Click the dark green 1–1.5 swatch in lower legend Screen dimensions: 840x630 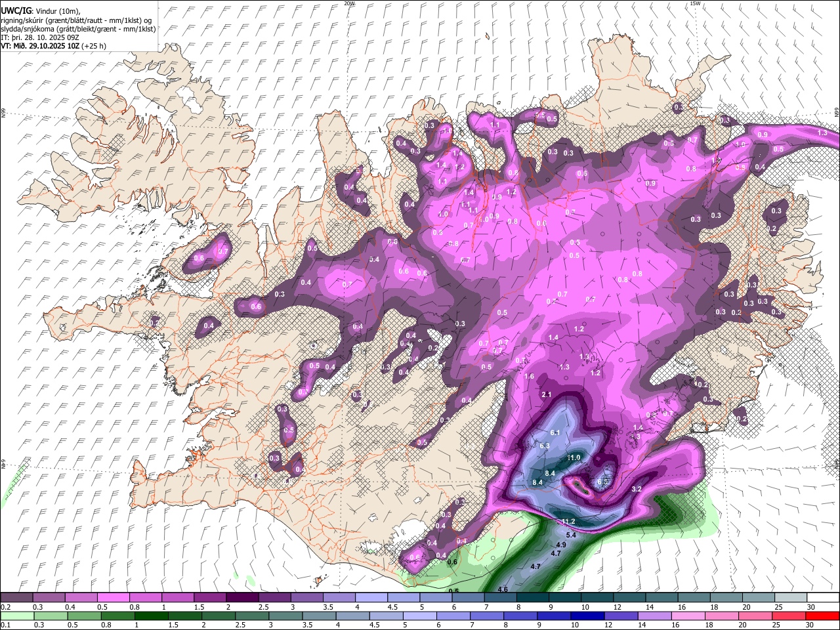pyautogui.click(x=152, y=616)
